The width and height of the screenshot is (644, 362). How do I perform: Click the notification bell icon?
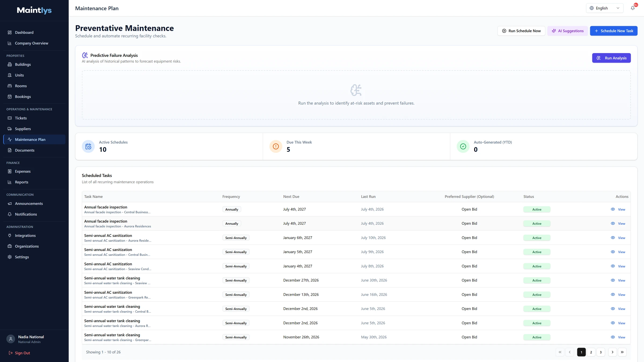632,8
